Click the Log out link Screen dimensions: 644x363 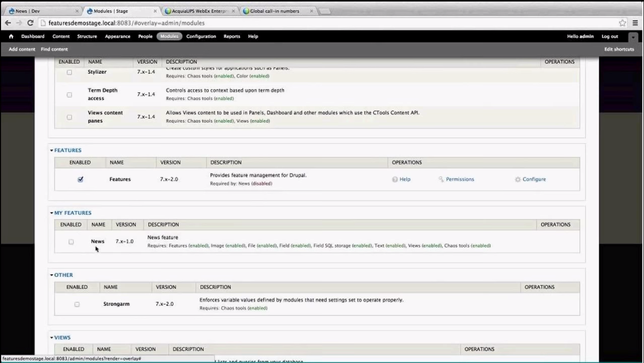pyautogui.click(x=609, y=36)
